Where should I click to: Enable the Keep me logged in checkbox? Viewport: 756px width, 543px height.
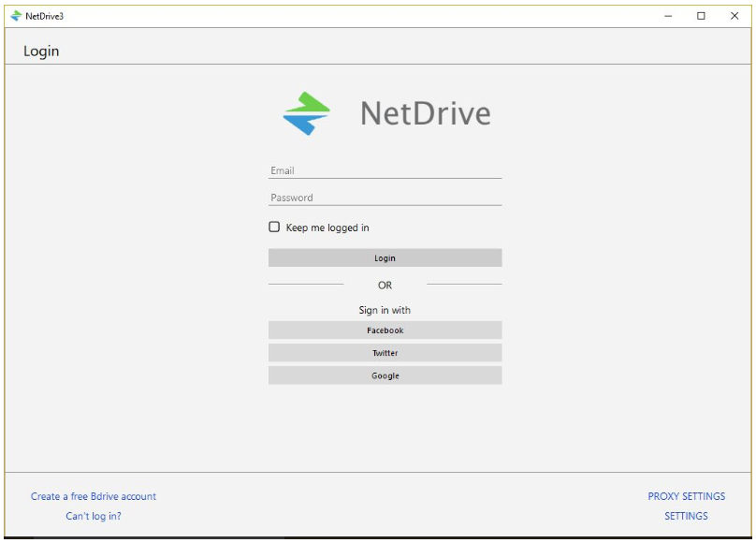(274, 227)
